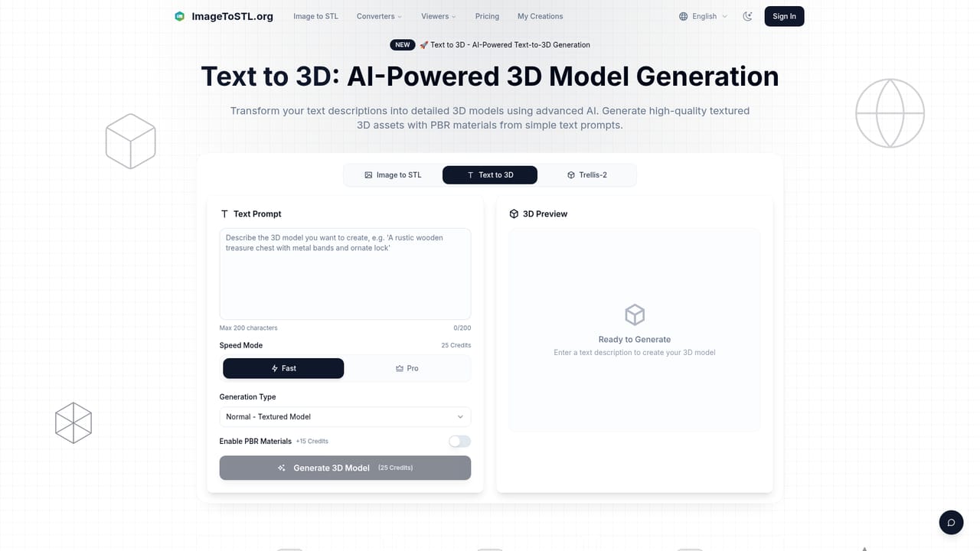Click the 3D Preview cube icon
Viewport: 980px width, 551px height.
tap(514, 214)
